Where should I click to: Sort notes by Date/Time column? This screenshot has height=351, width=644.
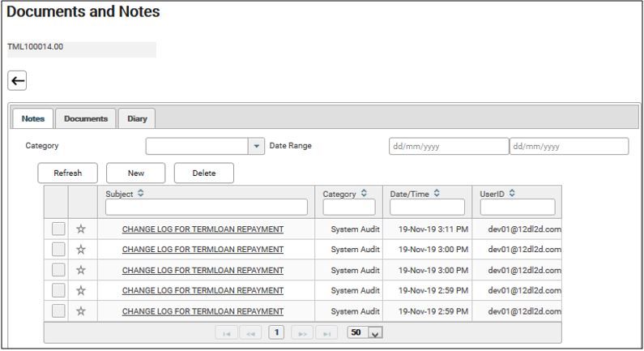437,194
